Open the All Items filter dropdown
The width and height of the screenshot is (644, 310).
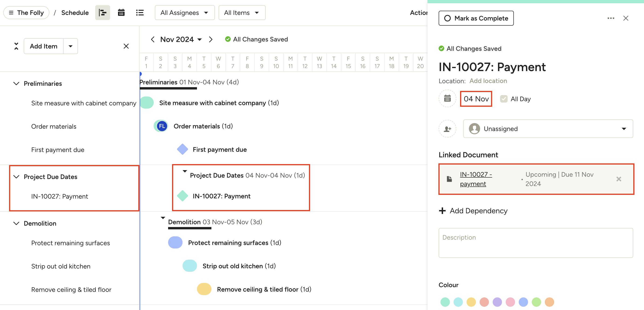(242, 13)
